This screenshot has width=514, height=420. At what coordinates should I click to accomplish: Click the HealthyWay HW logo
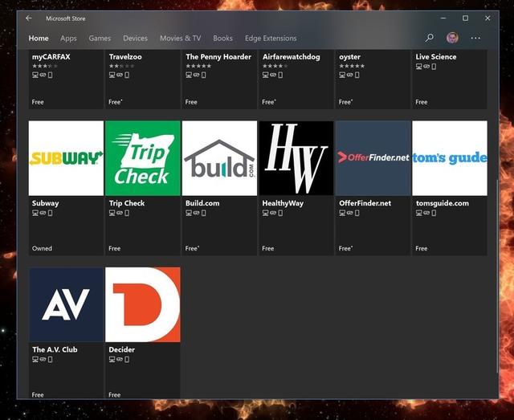(296, 158)
